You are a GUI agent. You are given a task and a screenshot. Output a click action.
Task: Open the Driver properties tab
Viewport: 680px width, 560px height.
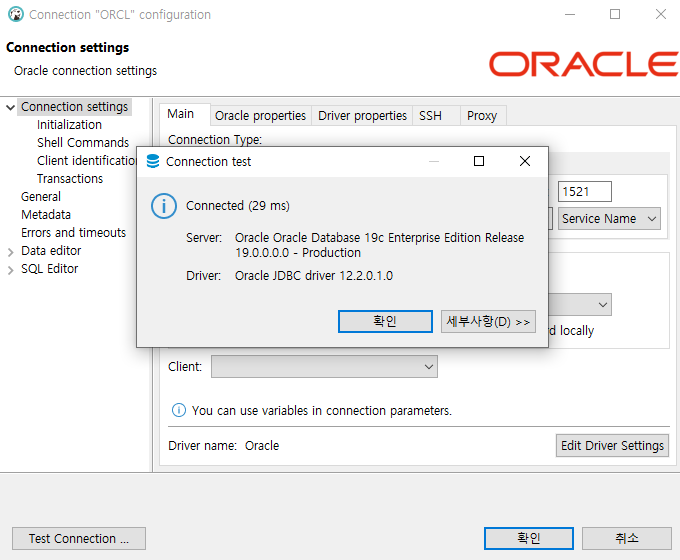(362, 116)
